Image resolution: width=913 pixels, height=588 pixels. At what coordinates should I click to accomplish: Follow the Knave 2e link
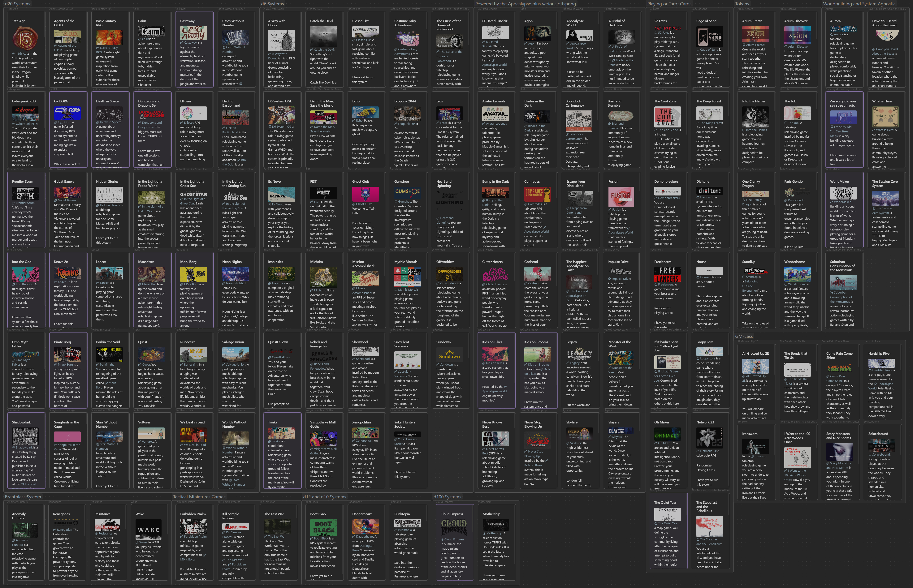coord(64,282)
